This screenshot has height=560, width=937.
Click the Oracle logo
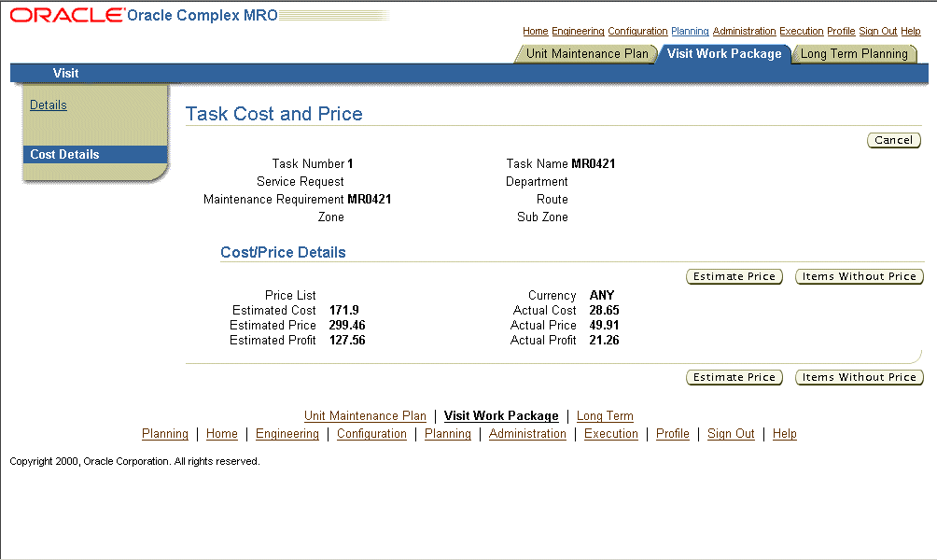(x=66, y=15)
